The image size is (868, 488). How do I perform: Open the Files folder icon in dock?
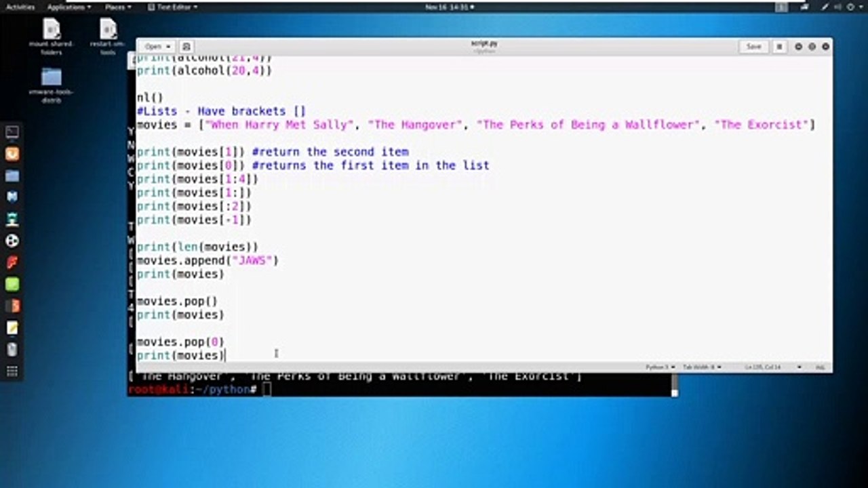pos(12,176)
